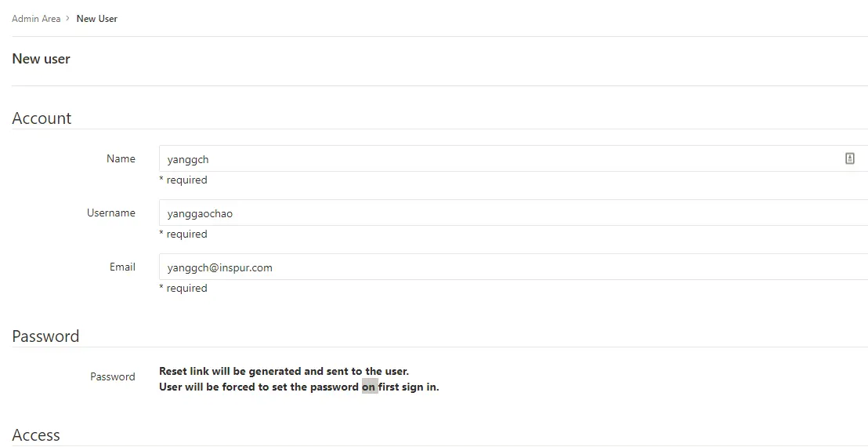Image resolution: width=868 pixels, height=447 pixels.
Task: Click the Username field label
Action: pos(110,213)
